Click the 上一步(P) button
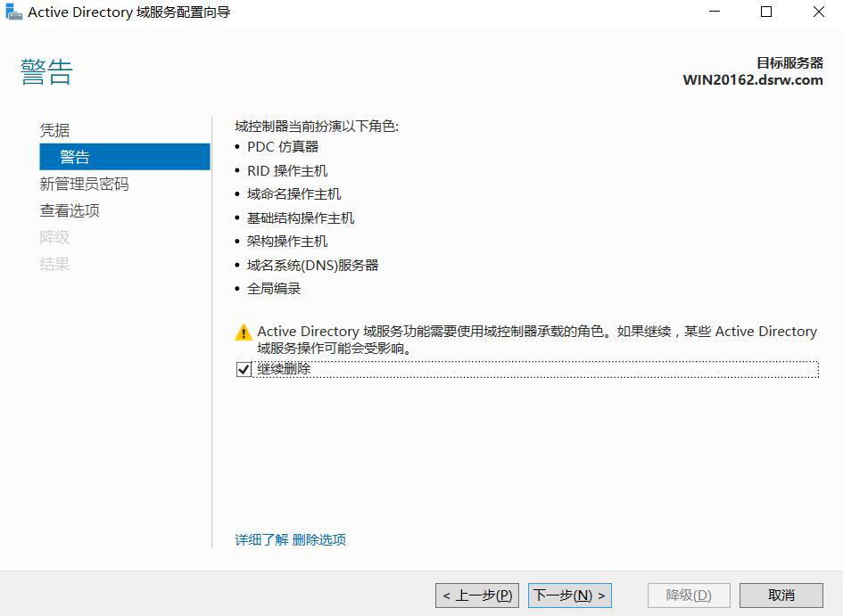Viewport: 843px width, 616px height. (477, 595)
